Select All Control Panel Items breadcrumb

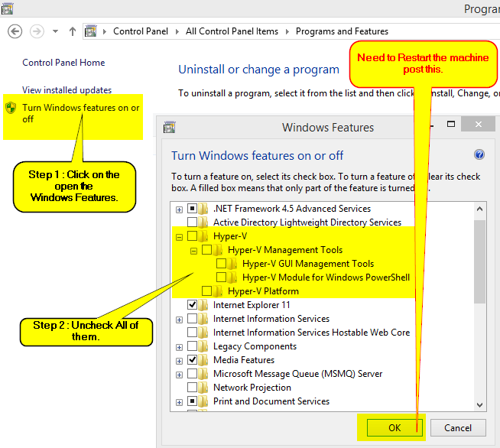pos(232,31)
